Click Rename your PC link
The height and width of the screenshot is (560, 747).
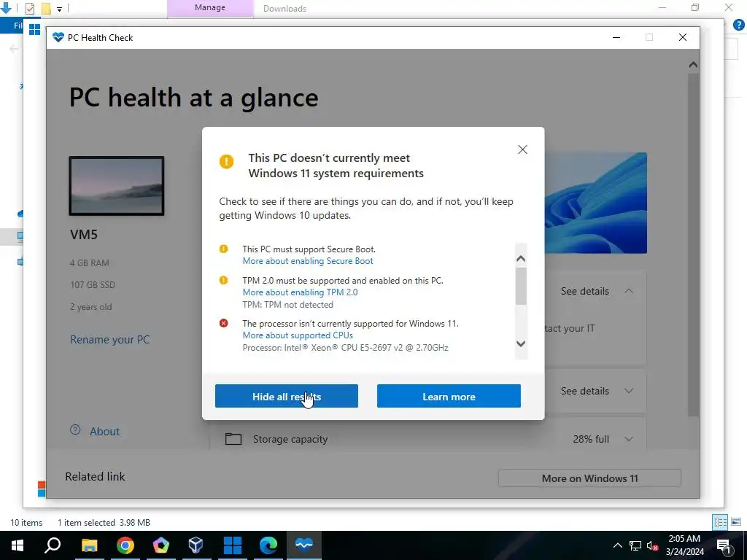(109, 340)
